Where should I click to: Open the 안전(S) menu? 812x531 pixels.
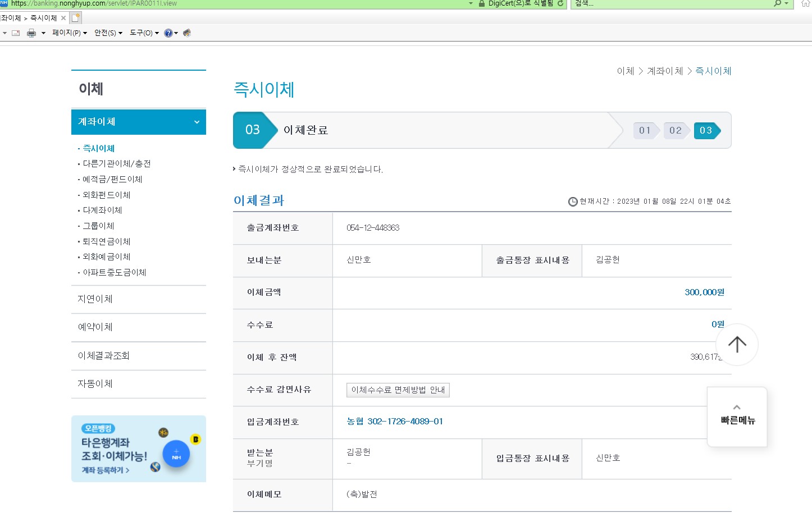(x=108, y=33)
